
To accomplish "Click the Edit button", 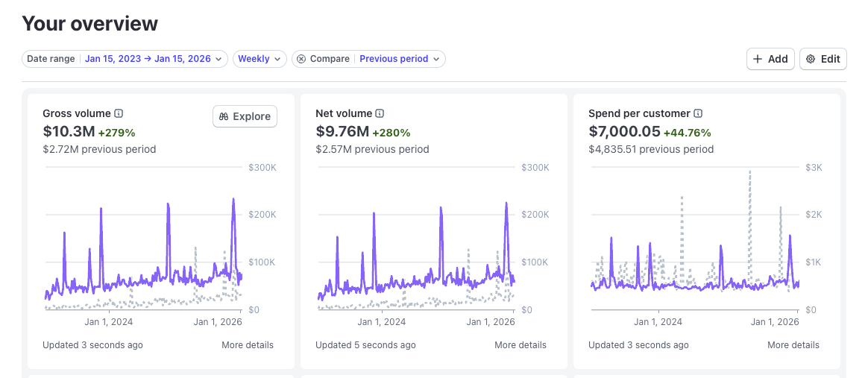I will point(823,59).
